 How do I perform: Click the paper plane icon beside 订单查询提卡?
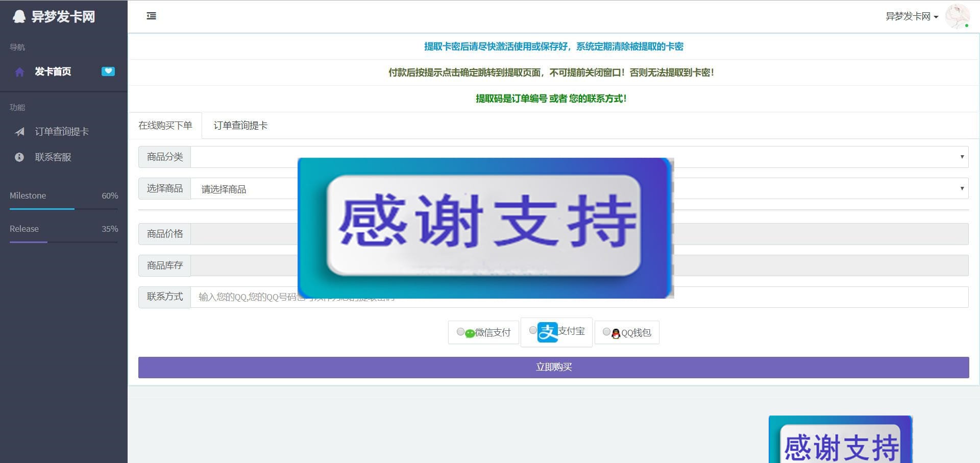pos(19,132)
